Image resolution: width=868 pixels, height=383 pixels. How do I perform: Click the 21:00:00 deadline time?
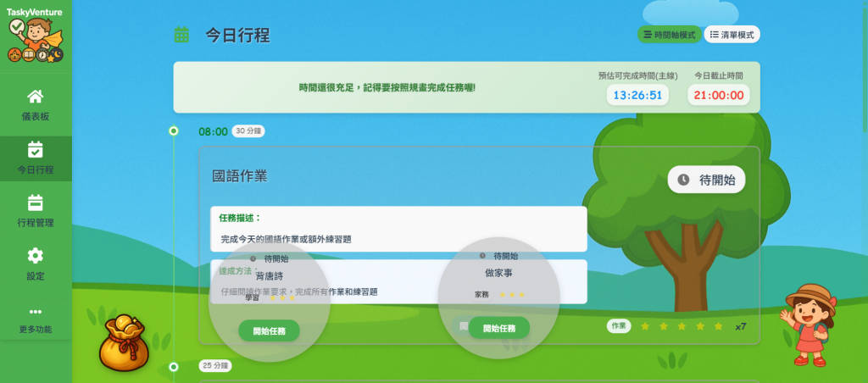[x=719, y=95]
